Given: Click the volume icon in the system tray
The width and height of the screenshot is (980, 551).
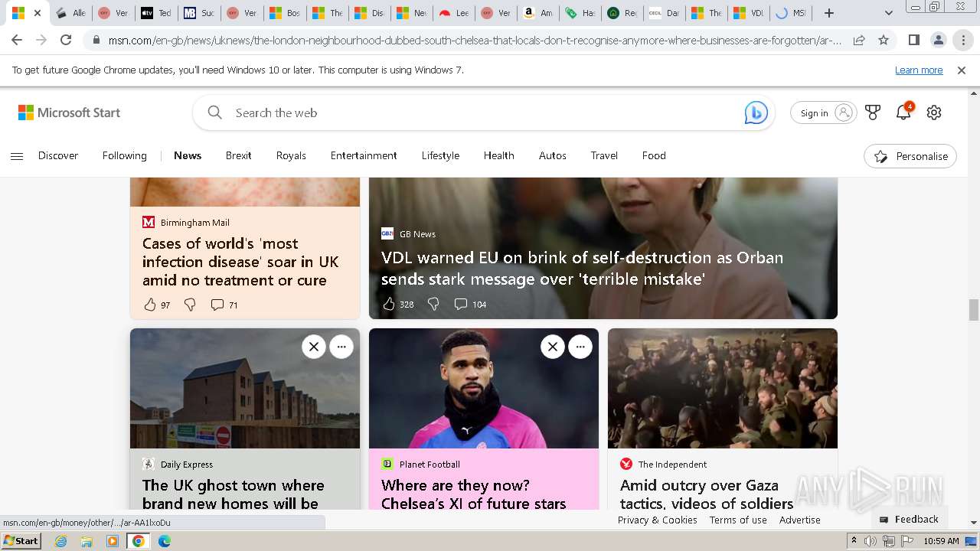Looking at the screenshot, I should click(x=871, y=541).
